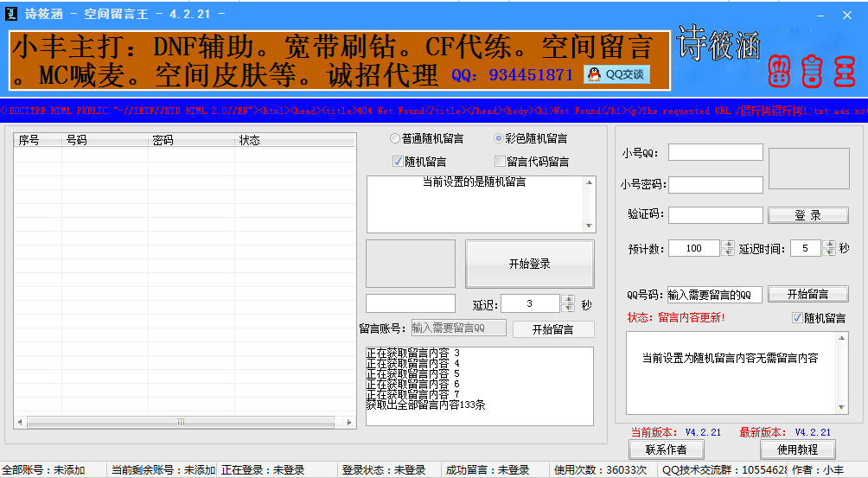Image resolution: width=868 pixels, height=478 pixels.
Task: Click status bar 当前剩余账号:未添加
Action: coord(163,470)
